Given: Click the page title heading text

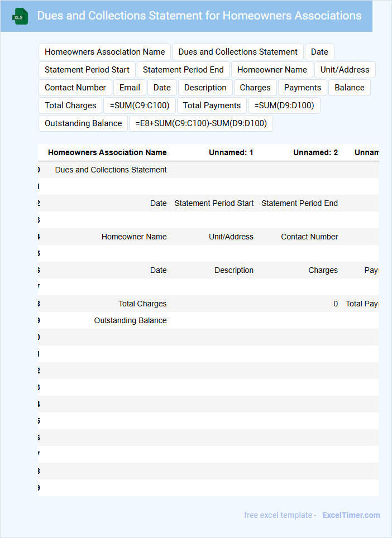Looking at the screenshot, I should tap(199, 16).
